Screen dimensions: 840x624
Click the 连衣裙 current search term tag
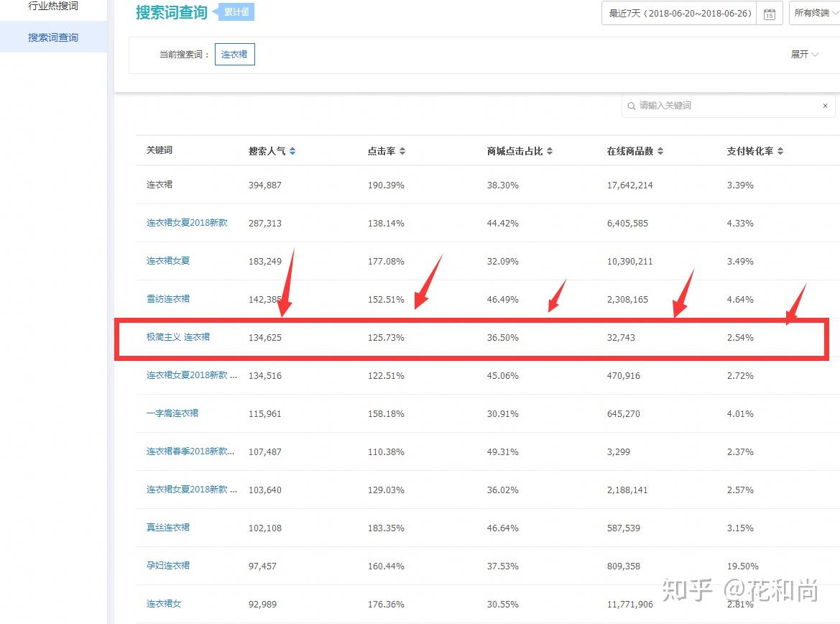(x=234, y=54)
